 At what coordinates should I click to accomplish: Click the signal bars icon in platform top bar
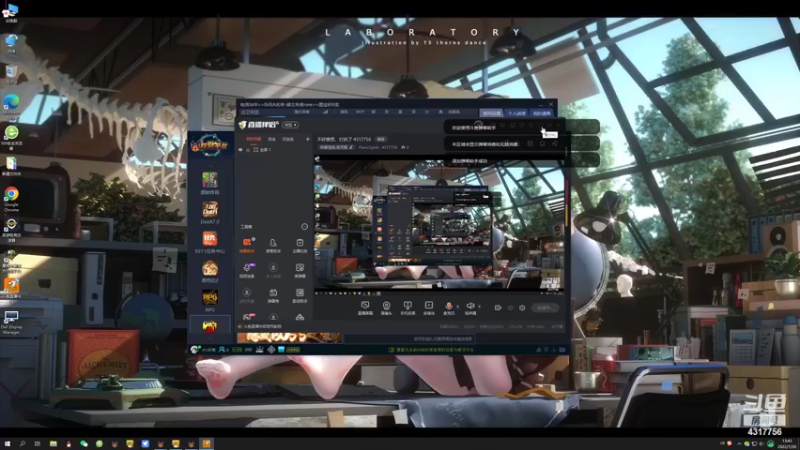[x=325, y=112]
